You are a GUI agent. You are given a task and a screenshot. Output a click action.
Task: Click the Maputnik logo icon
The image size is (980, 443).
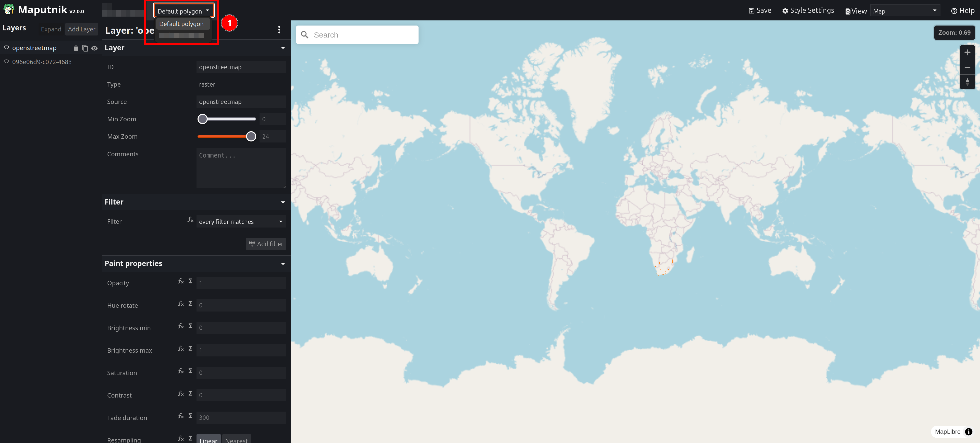[9, 9]
